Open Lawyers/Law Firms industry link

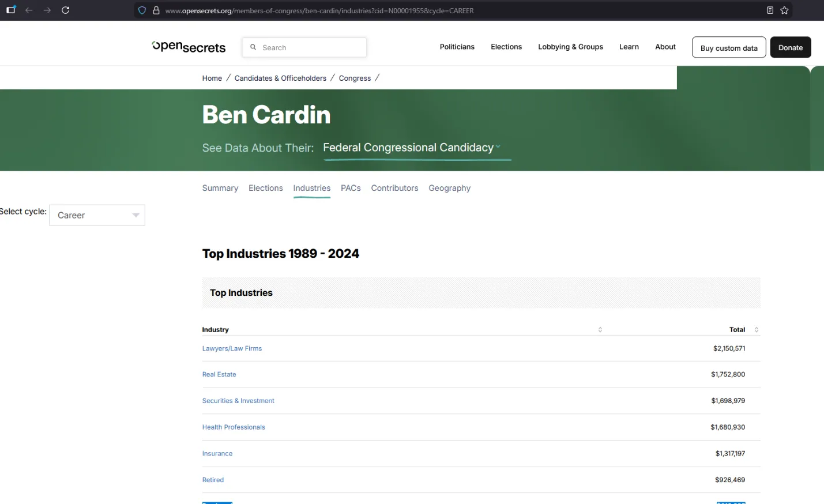coord(232,348)
